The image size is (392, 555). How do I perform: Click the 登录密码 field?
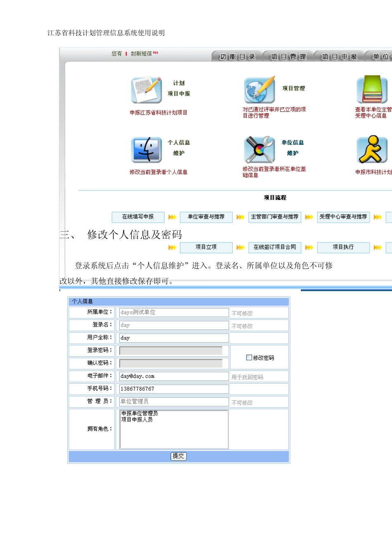[x=171, y=351]
